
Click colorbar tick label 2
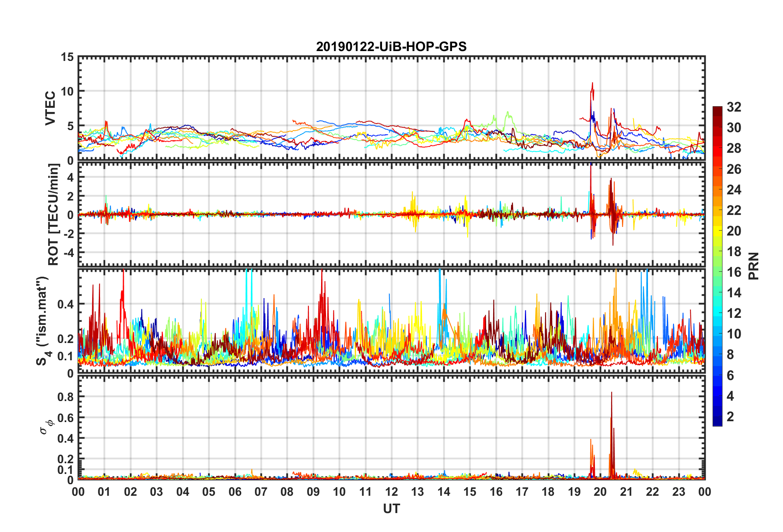tap(730, 417)
